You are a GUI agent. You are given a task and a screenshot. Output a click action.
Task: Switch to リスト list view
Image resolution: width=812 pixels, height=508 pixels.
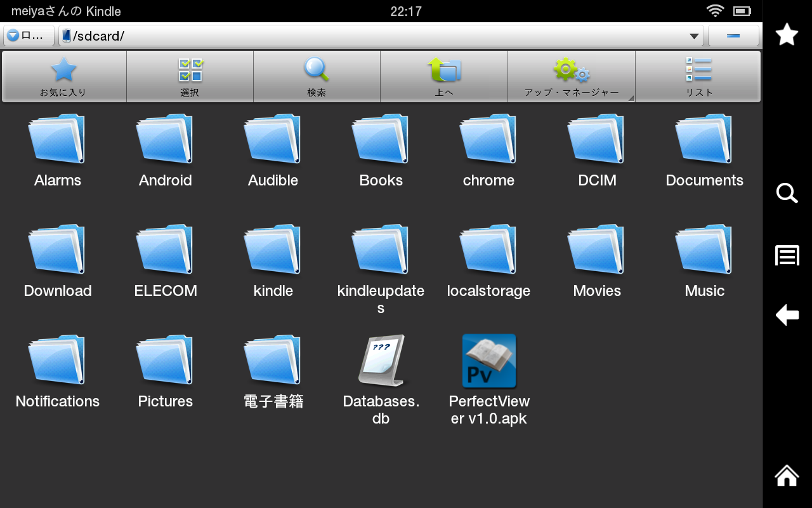698,76
